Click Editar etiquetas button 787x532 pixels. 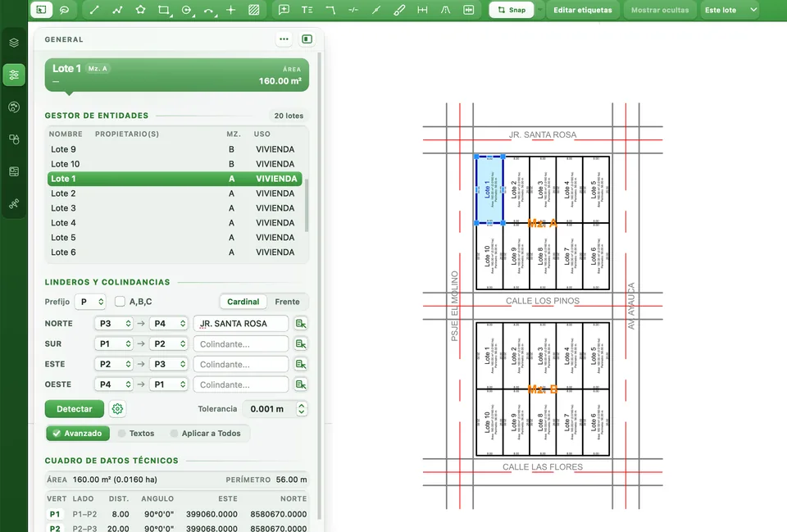tap(583, 10)
